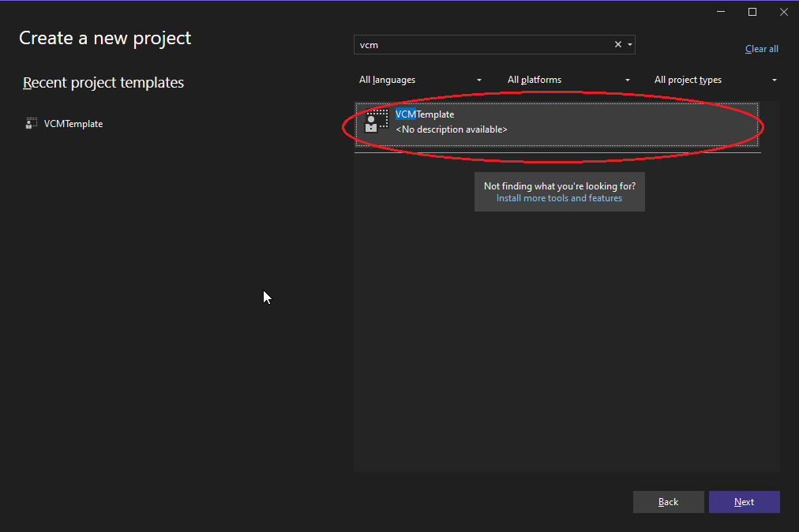Maximize the Create a new project window
This screenshot has width=799, height=532.
click(x=752, y=11)
